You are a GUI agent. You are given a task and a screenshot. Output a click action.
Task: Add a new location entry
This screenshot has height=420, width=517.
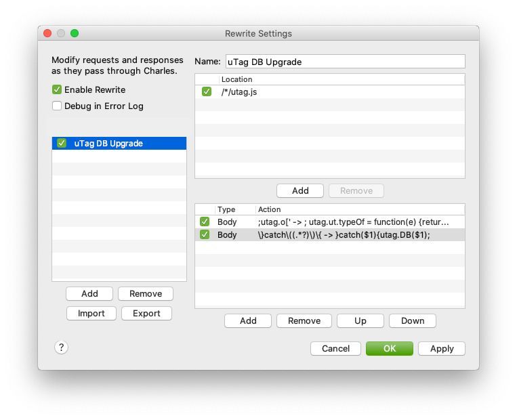299,190
